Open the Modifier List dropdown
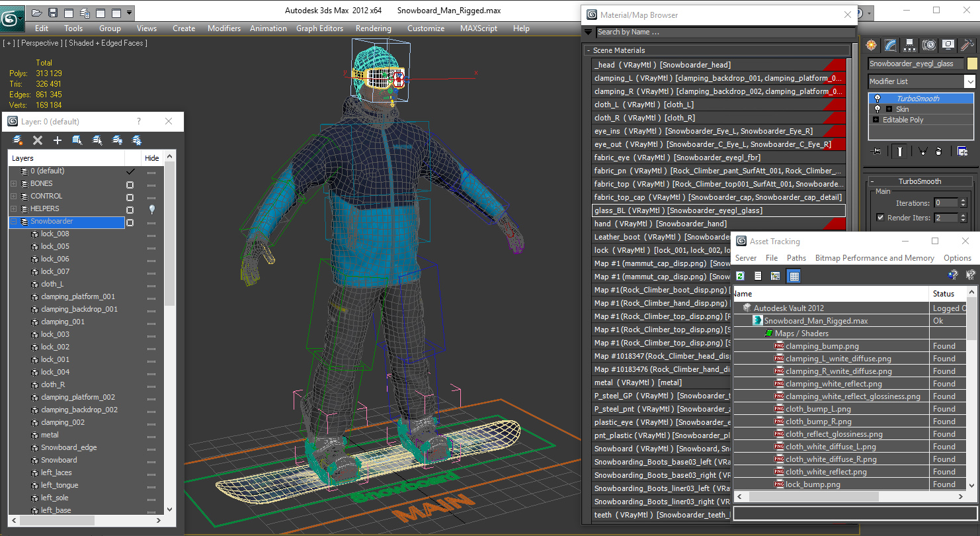The height and width of the screenshot is (536, 980). 969,81
